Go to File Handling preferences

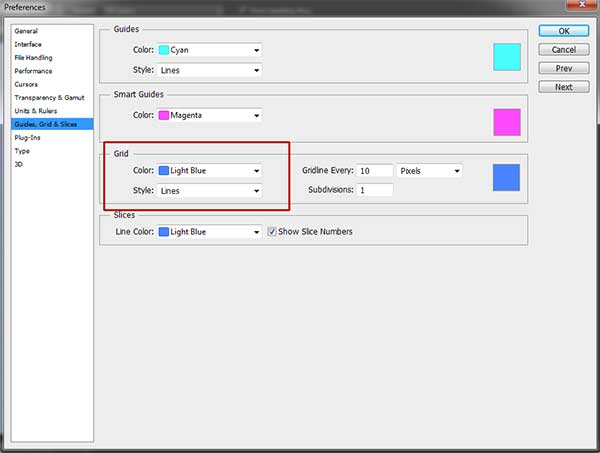click(33, 58)
